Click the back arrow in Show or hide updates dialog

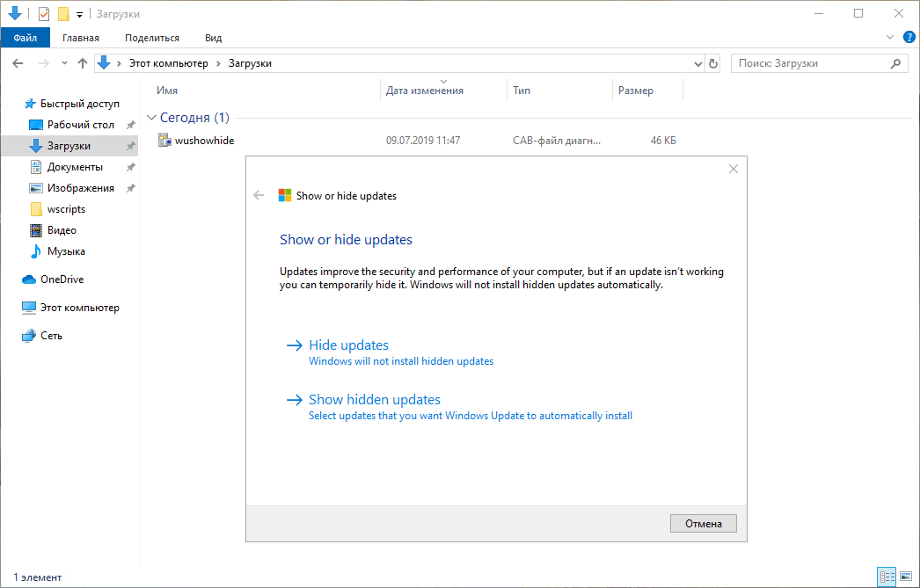click(259, 194)
